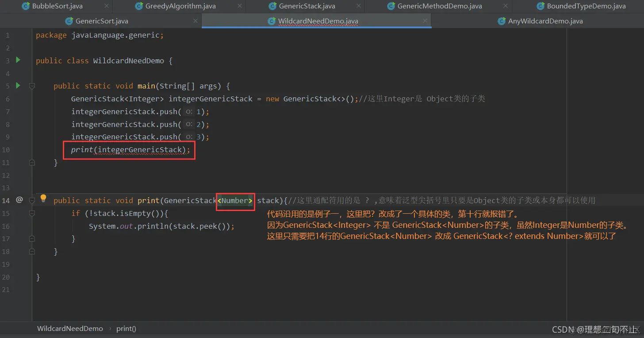
Task: Collapse the print method at line 14
Action: tap(32, 200)
